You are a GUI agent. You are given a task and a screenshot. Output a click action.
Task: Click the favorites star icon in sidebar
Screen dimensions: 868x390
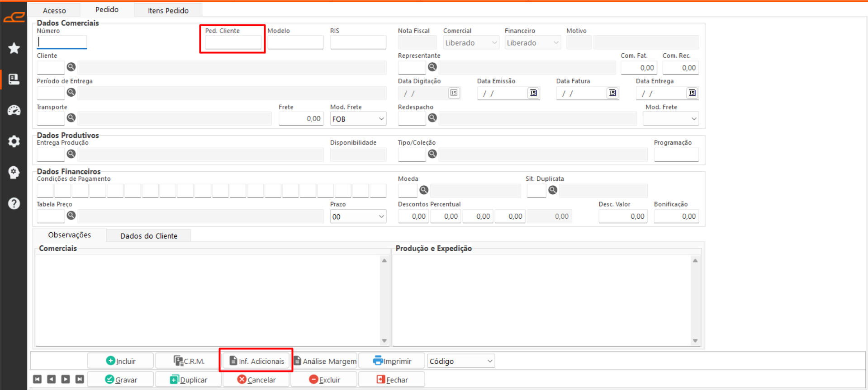point(14,48)
